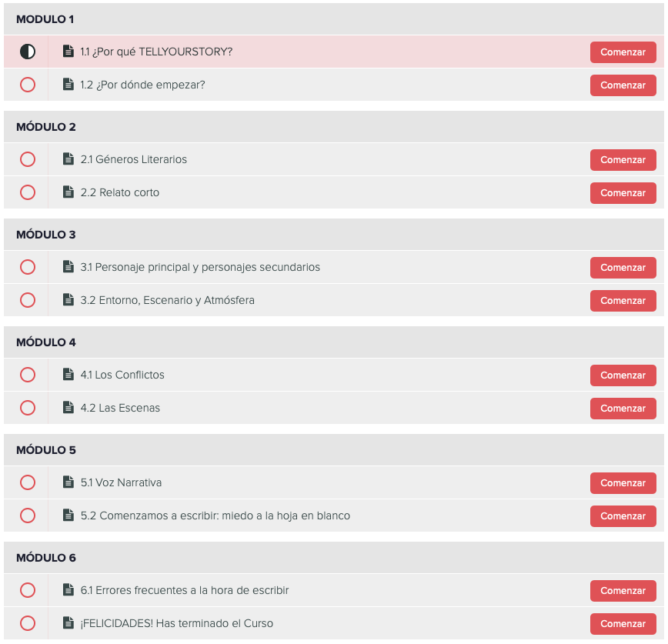The image size is (668, 644).
Task: Open lesson 3.1 Personaje principal y personajes secundarios
Action: tap(200, 267)
